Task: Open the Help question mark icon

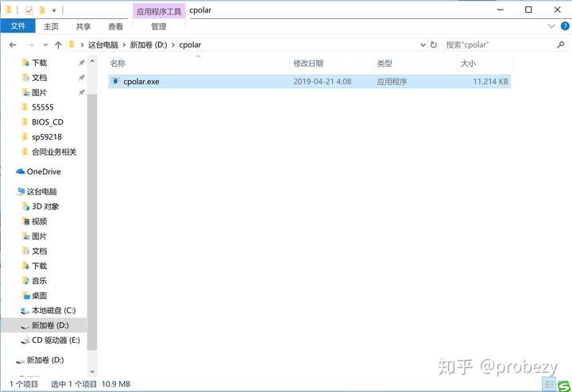Action: point(565,26)
